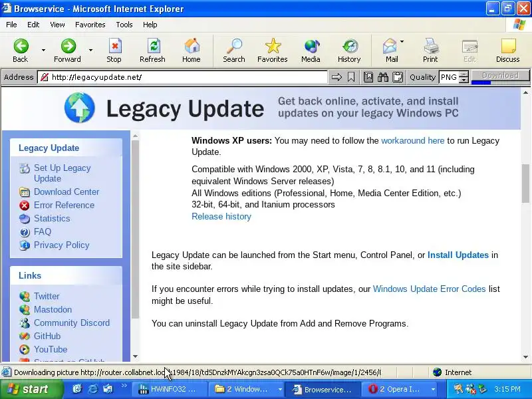Switch to the HWiNFO32 taskbar window
Image resolution: width=532 pixels, height=399 pixels.
pos(169,389)
